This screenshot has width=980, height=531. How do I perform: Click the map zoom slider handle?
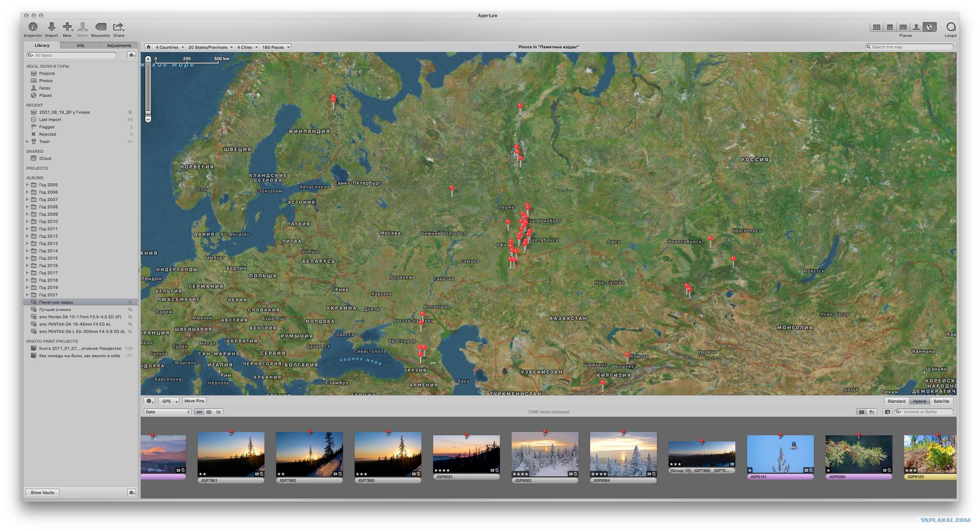[148, 113]
